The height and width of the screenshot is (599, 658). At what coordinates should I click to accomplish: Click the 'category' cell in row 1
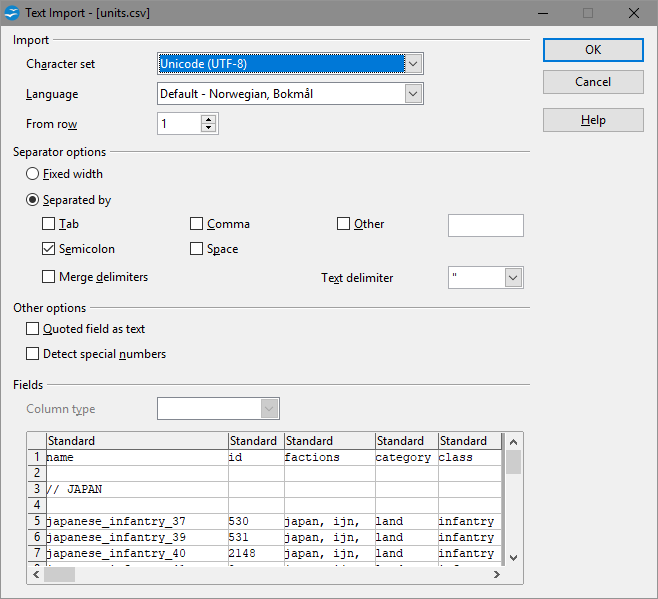[x=407, y=457]
